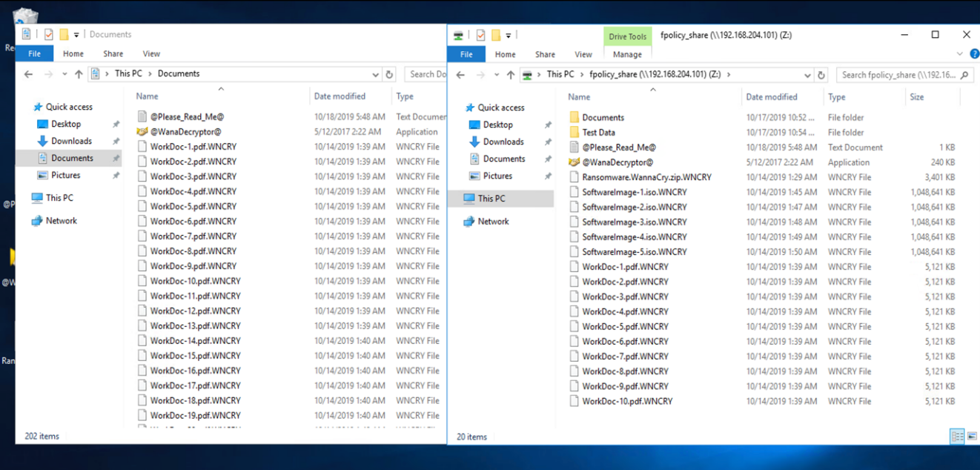Expand address history dropdown in Documents window
The image size is (980, 470).
pos(375,74)
